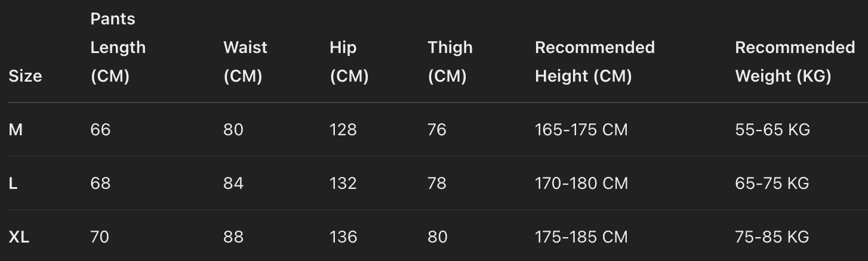Click the 170-180 CM height cell
This screenshot has width=868, height=261.
pyautogui.click(x=581, y=184)
